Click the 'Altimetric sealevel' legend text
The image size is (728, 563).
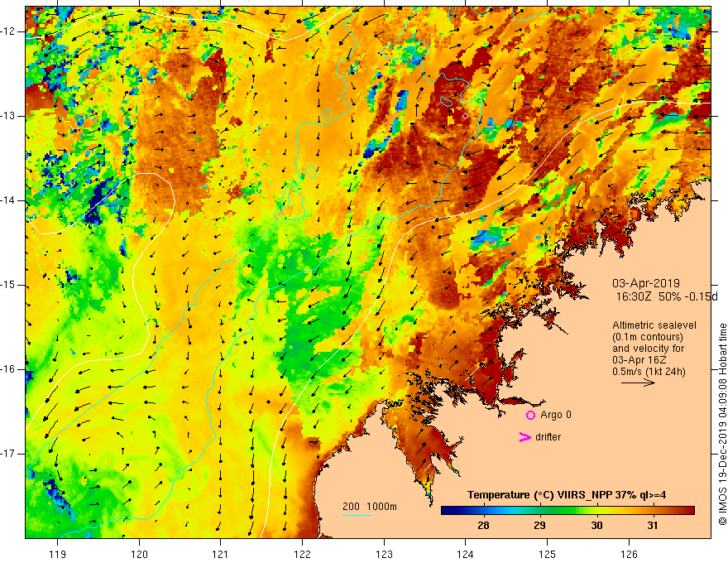(654, 325)
